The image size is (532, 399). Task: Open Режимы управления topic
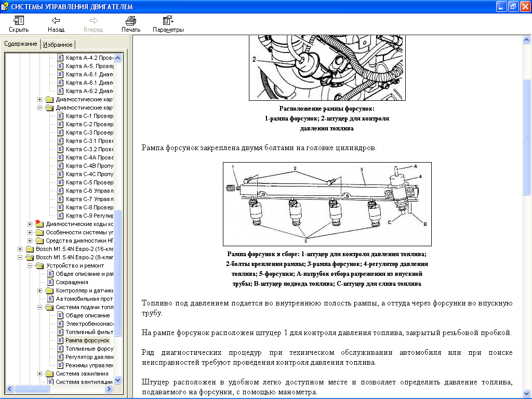click(89, 365)
